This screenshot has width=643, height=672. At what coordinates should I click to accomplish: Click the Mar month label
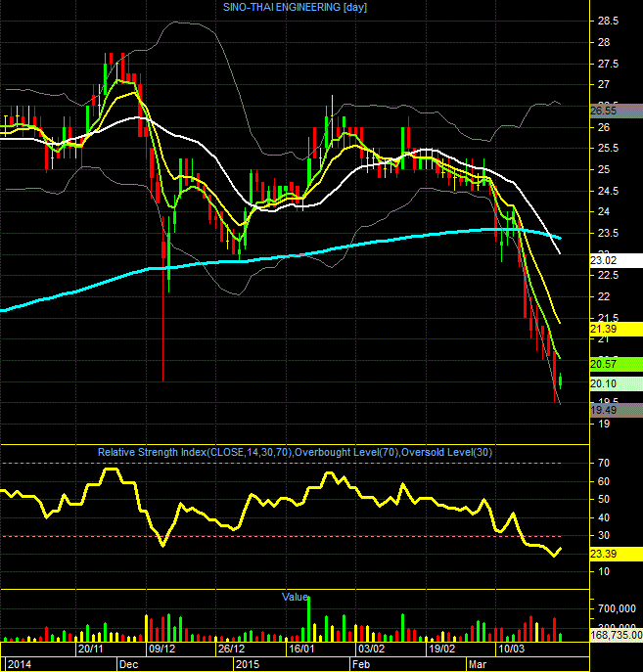click(x=478, y=665)
